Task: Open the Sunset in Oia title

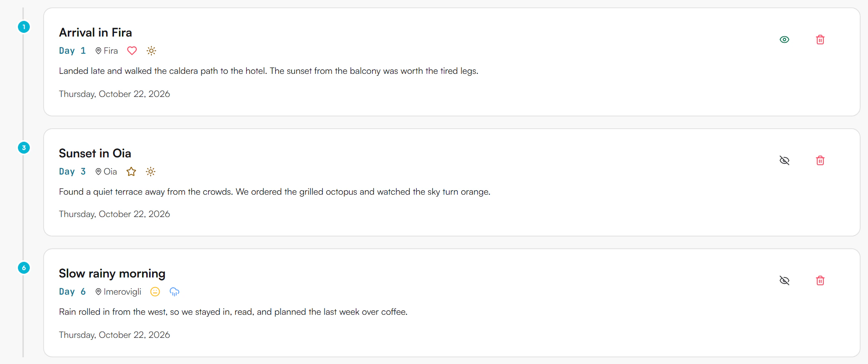Action: click(x=95, y=153)
